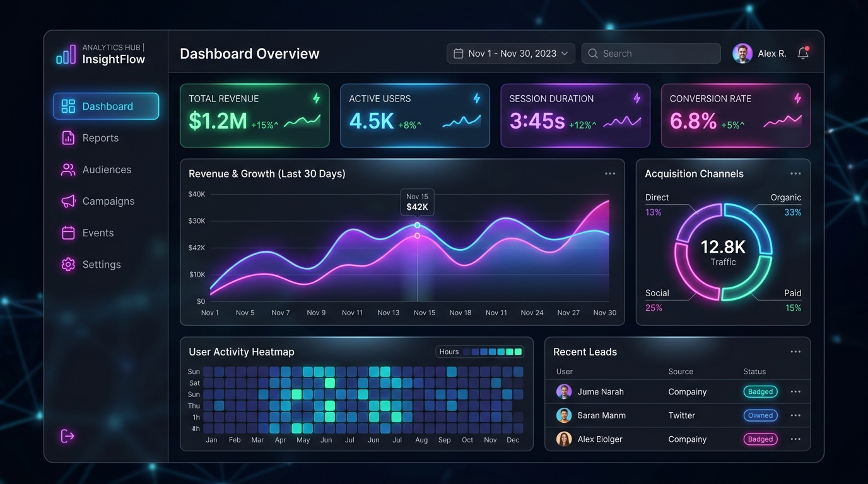
Task: Click the logout icon in the sidebar
Action: (x=67, y=435)
